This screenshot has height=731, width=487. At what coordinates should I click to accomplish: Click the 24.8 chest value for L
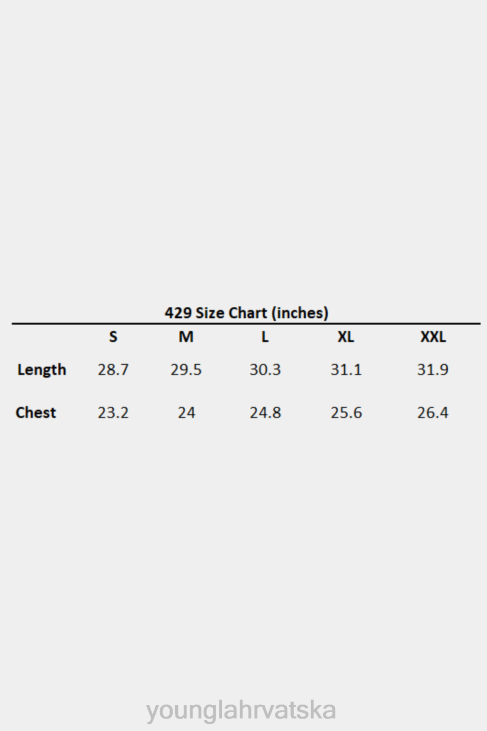[265, 413]
